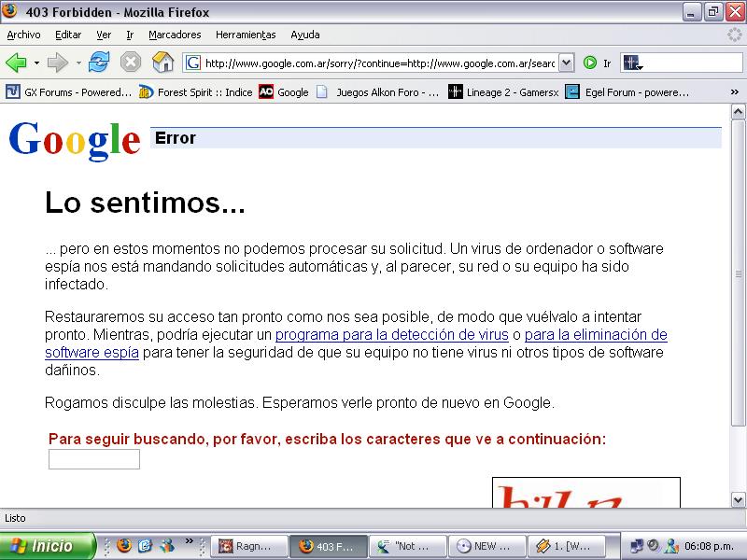Reload the page with the Refresh icon
747x560 pixels.
click(x=99, y=63)
